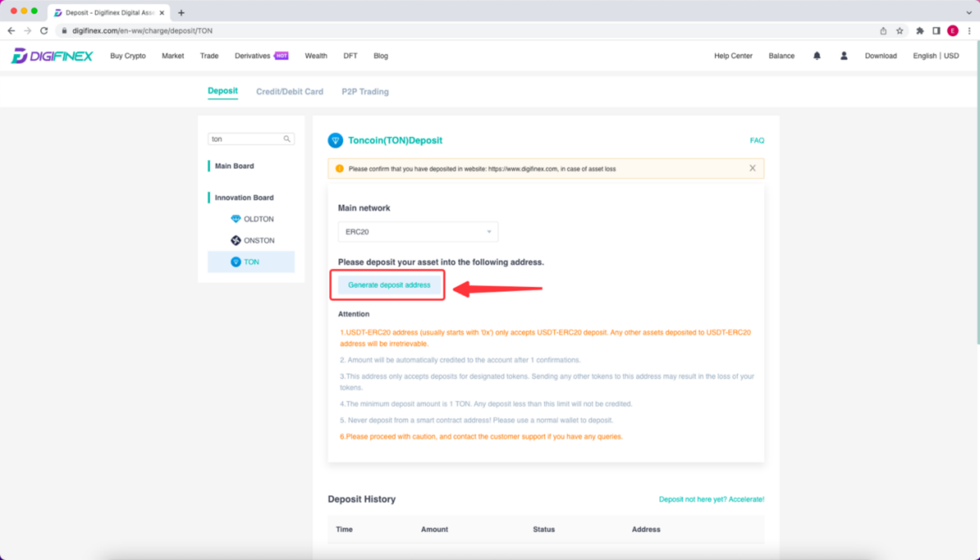
Task: Open the Wealth menu
Action: coord(316,56)
